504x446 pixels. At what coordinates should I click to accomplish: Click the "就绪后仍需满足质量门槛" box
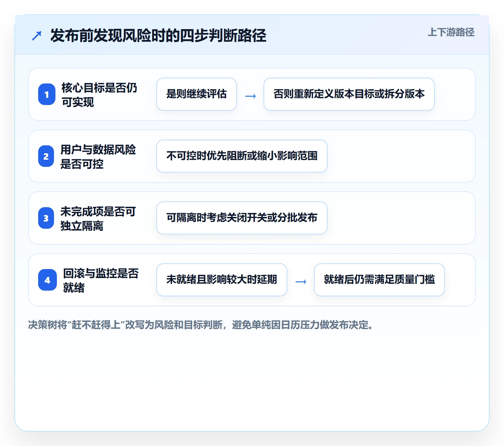(379, 280)
